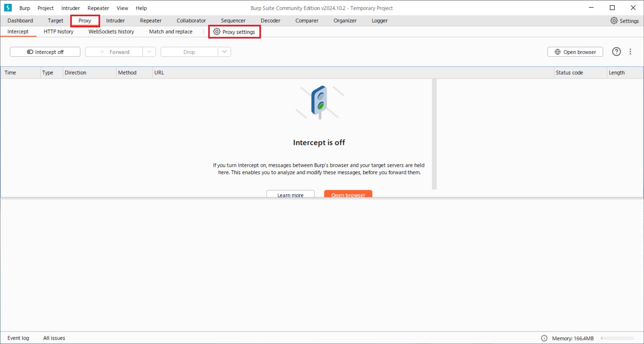Viewport: 644px width, 344px height.
Task: Switch to the Logger tab
Action: point(380,20)
